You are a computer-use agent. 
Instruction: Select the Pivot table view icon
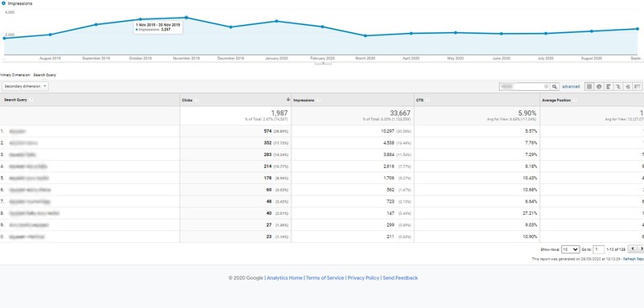click(638, 87)
